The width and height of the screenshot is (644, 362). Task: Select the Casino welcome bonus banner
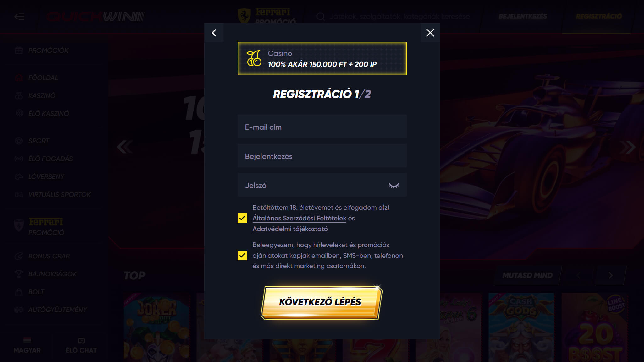(322, 59)
